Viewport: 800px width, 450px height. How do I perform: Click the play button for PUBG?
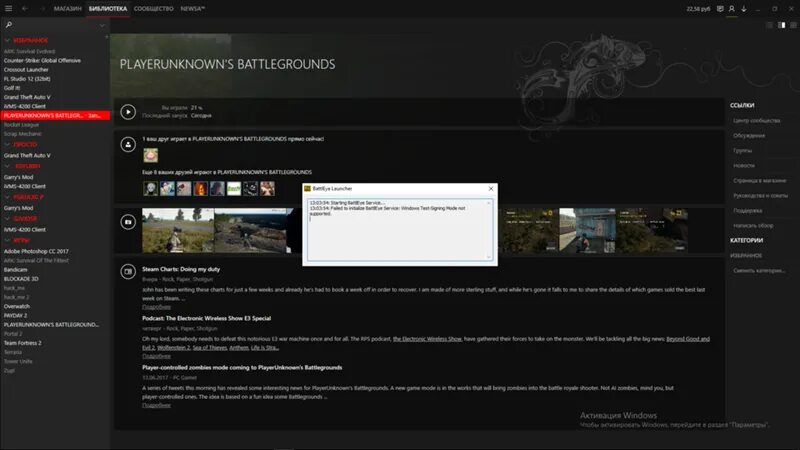click(128, 112)
